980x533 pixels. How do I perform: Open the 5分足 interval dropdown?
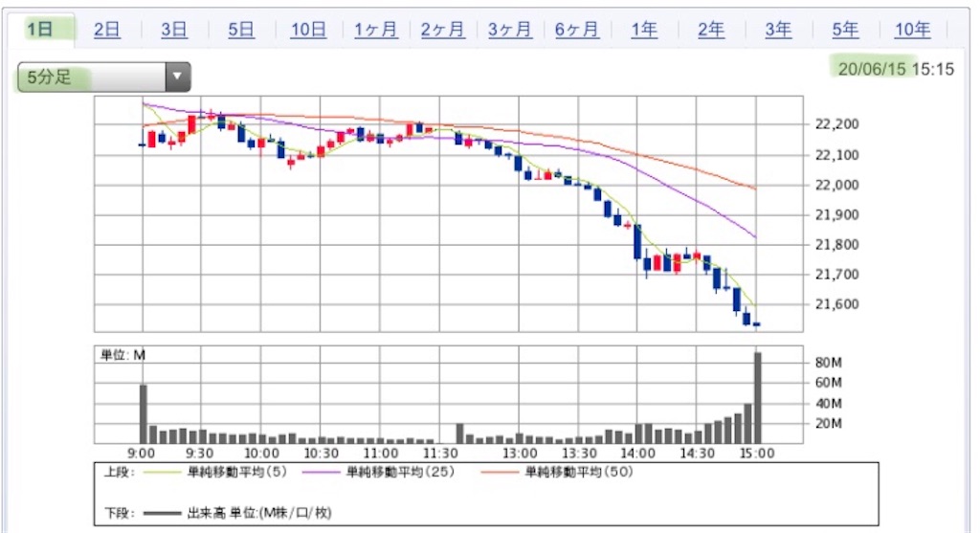point(103,77)
